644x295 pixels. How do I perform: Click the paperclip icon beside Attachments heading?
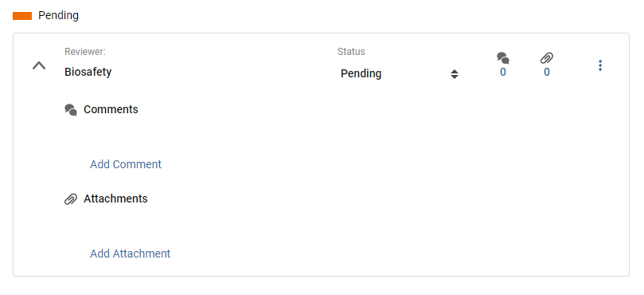pyautogui.click(x=71, y=199)
